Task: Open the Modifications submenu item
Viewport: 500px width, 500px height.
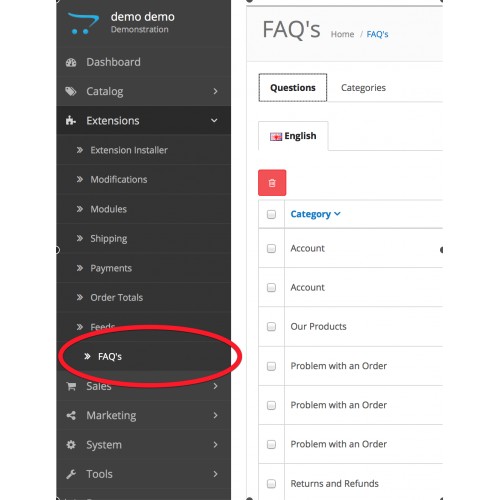Action: [x=119, y=180]
